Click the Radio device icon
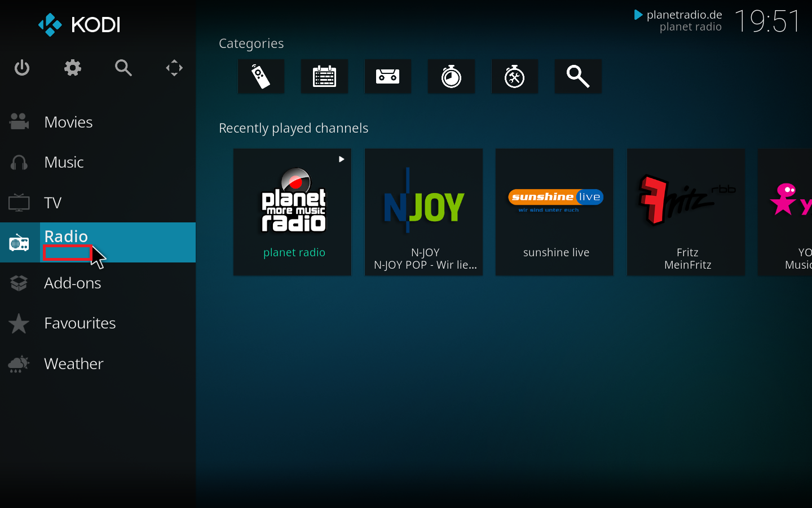The width and height of the screenshot is (812, 508). pyautogui.click(x=19, y=243)
